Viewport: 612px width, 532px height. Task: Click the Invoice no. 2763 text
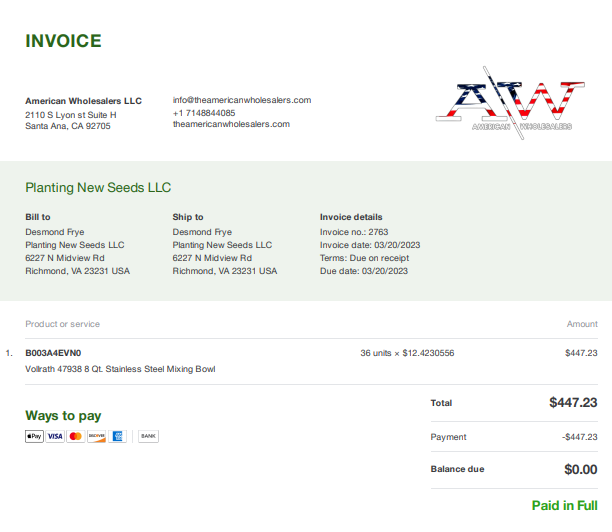coord(354,232)
